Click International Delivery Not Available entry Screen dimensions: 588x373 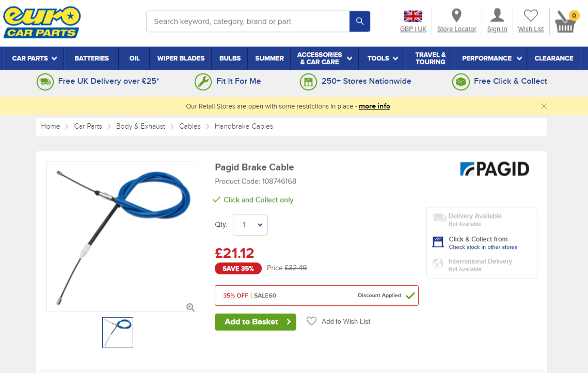pos(472,265)
